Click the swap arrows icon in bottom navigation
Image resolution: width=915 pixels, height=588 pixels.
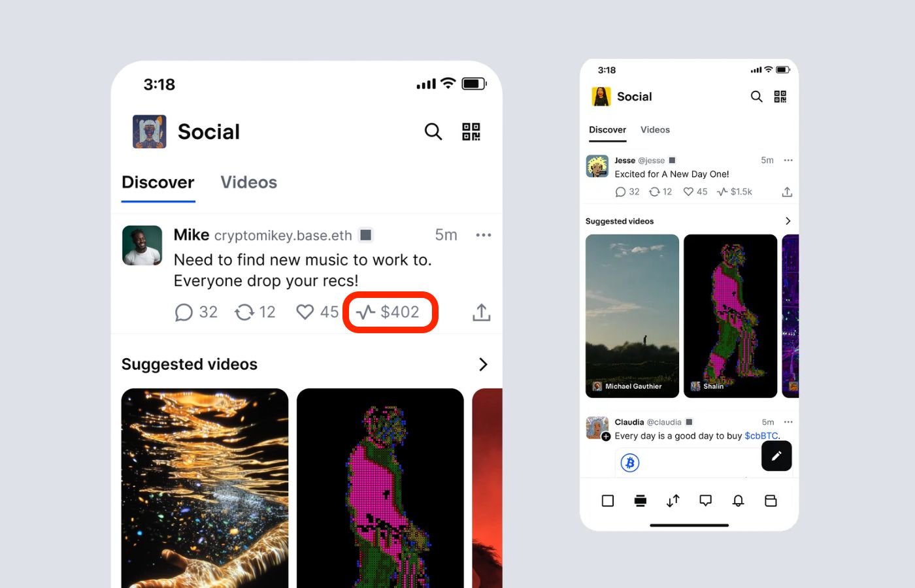click(x=673, y=500)
